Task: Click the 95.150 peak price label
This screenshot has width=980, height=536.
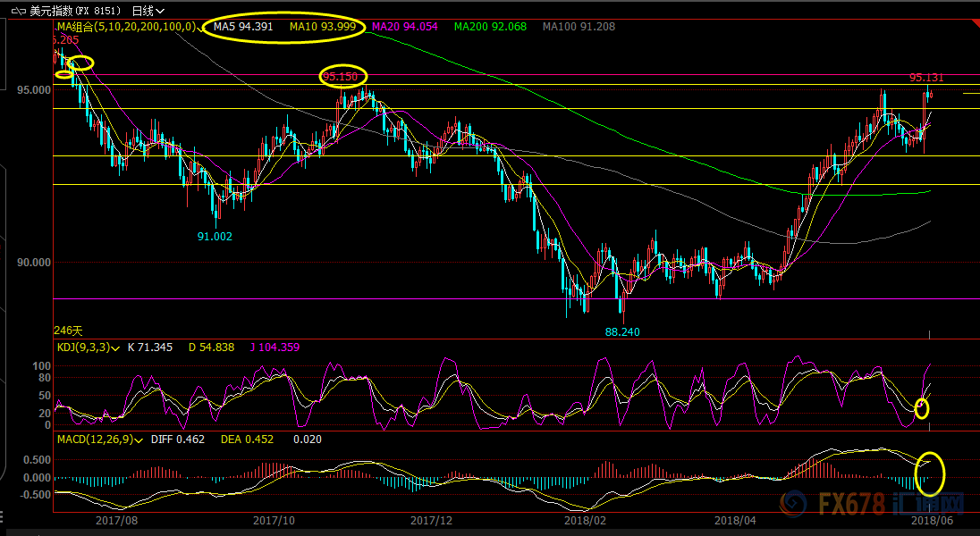Action: click(x=341, y=77)
